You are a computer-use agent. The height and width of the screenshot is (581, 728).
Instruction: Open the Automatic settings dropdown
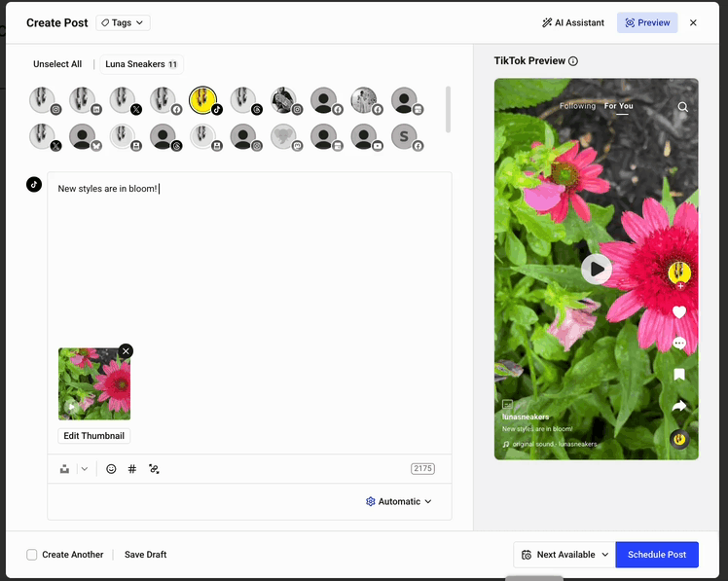click(399, 501)
